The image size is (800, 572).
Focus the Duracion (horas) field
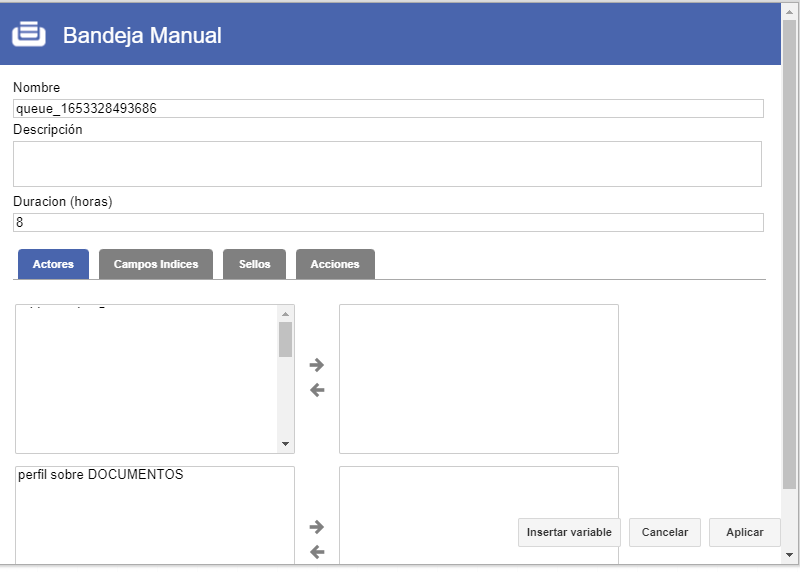[x=388, y=222]
